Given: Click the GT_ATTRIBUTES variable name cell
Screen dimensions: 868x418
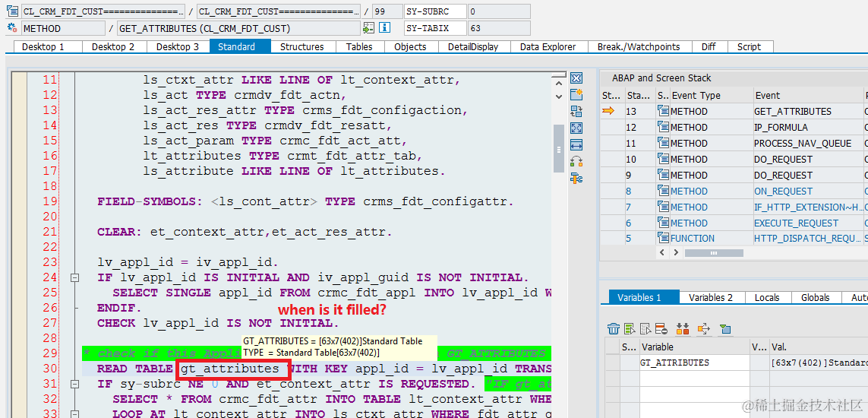Looking at the screenshot, I should coord(695,363).
